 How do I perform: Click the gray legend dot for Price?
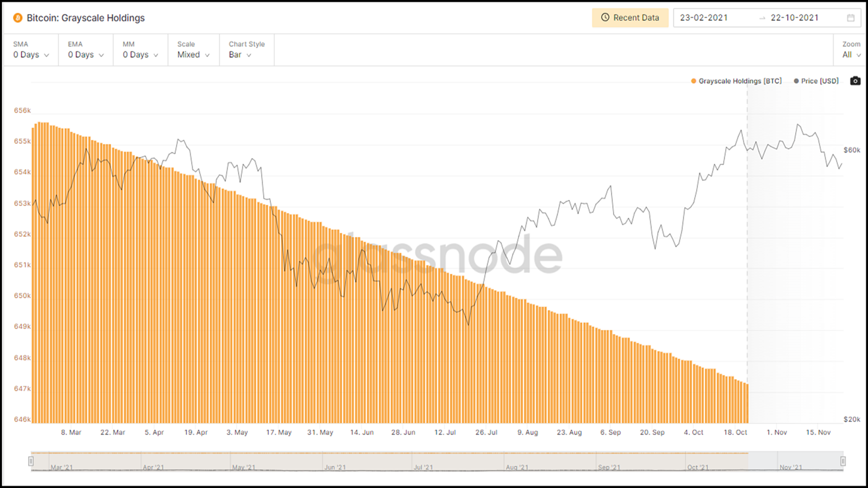tap(796, 81)
